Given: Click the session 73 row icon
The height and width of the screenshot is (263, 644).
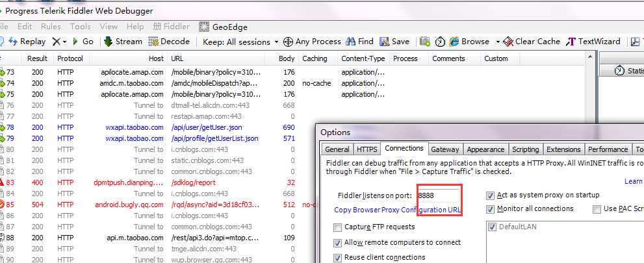Looking at the screenshot, I should 1,72.
